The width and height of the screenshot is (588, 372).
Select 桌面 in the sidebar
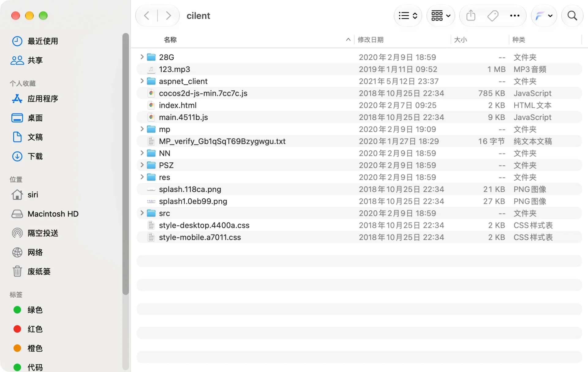[27, 118]
